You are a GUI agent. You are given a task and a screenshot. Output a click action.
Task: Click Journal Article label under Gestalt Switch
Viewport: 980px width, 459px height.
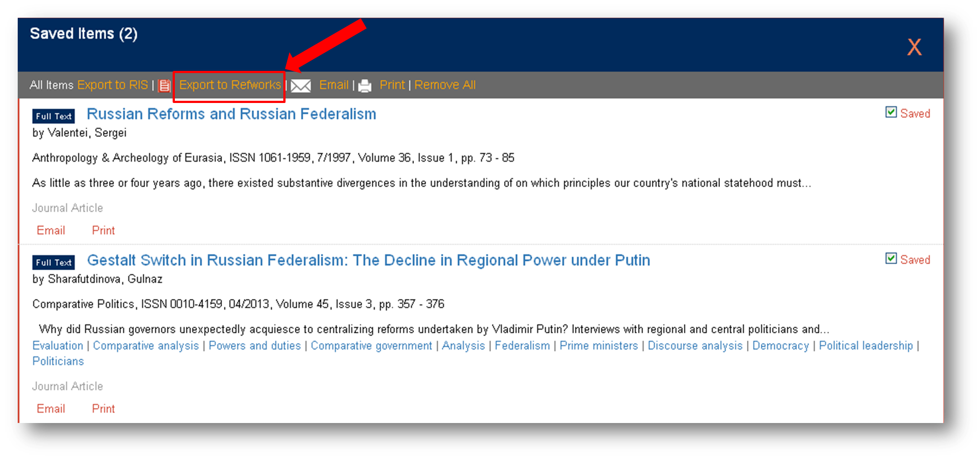click(68, 386)
